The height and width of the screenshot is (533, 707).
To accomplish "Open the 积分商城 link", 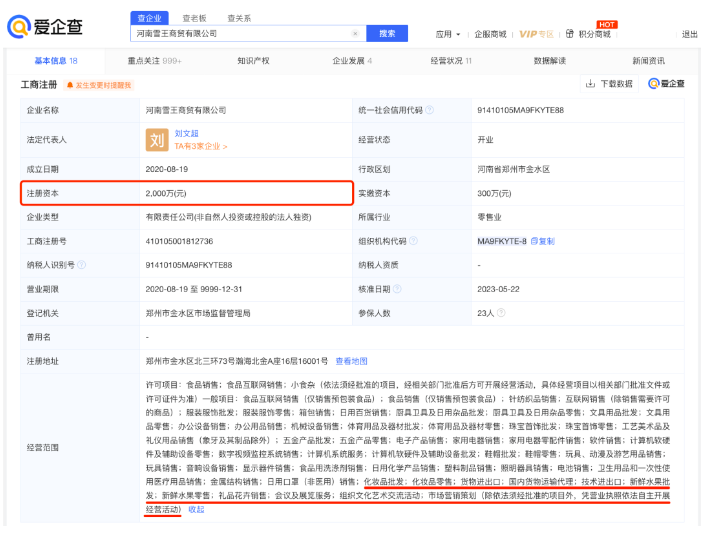I will pos(594,34).
